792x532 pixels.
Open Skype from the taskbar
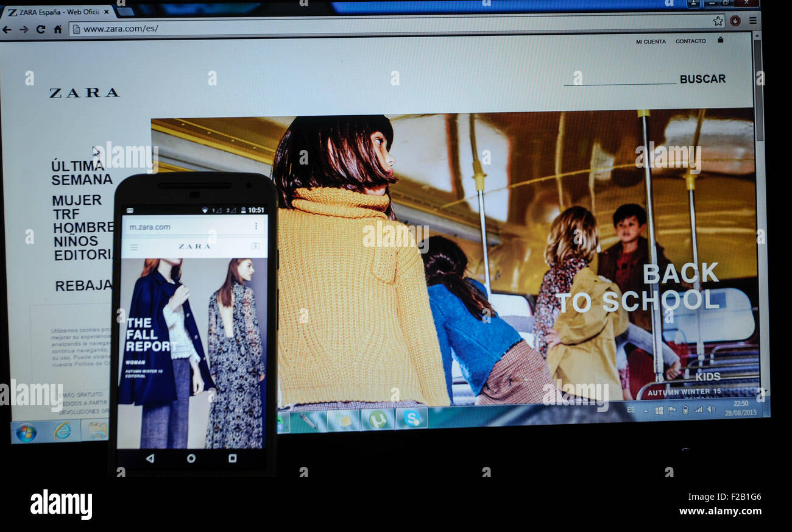(x=412, y=418)
